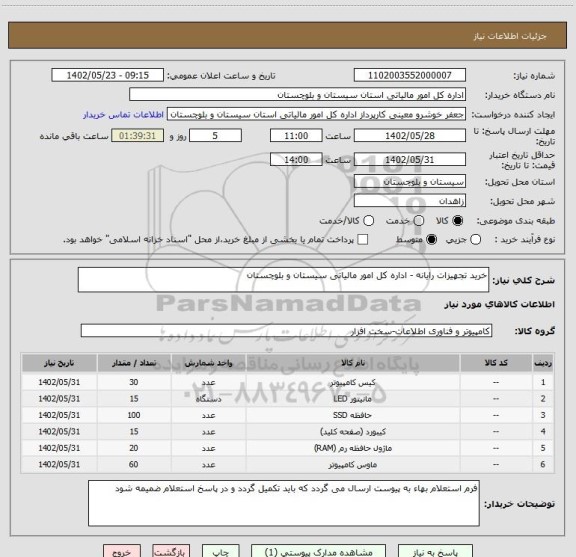Click the response deadline date 1402/05/28 field
The height and width of the screenshot is (557, 576).
pyautogui.click(x=410, y=136)
